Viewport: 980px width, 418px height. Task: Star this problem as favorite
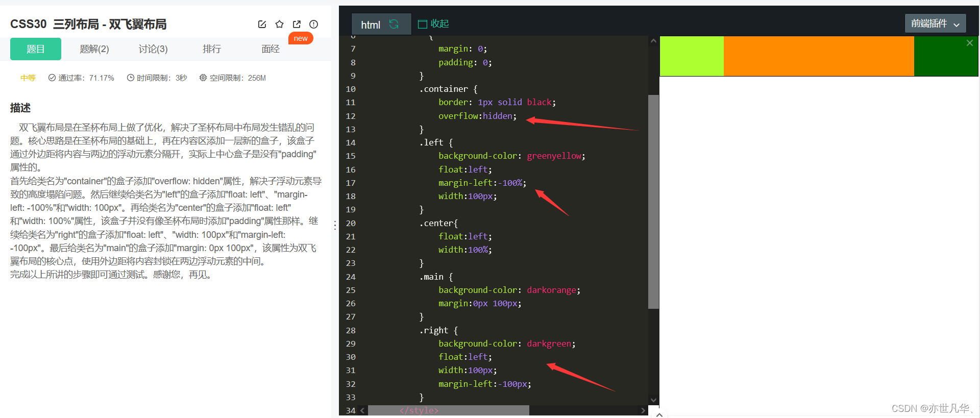[x=279, y=24]
